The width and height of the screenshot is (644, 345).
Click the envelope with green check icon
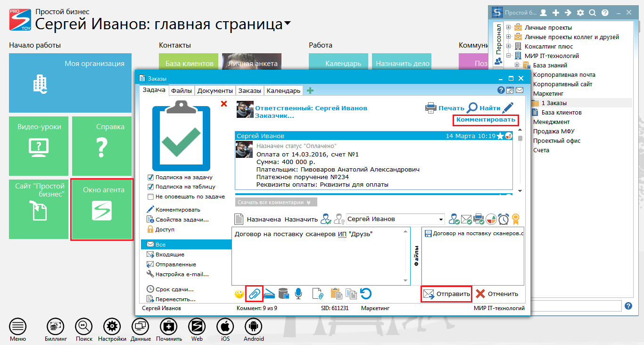click(x=466, y=219)
